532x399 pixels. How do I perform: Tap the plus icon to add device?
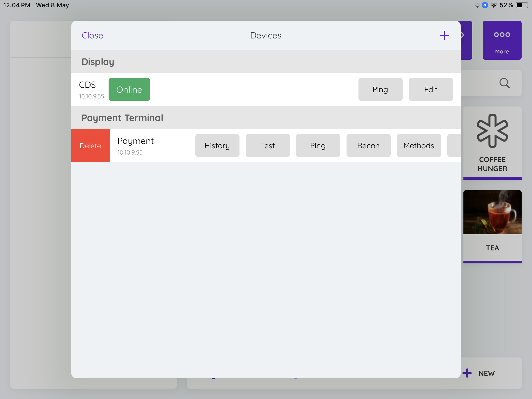444,36
